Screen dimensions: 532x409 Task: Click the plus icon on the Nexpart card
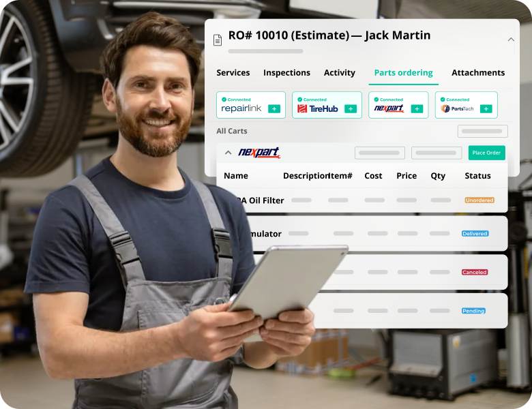417,108
